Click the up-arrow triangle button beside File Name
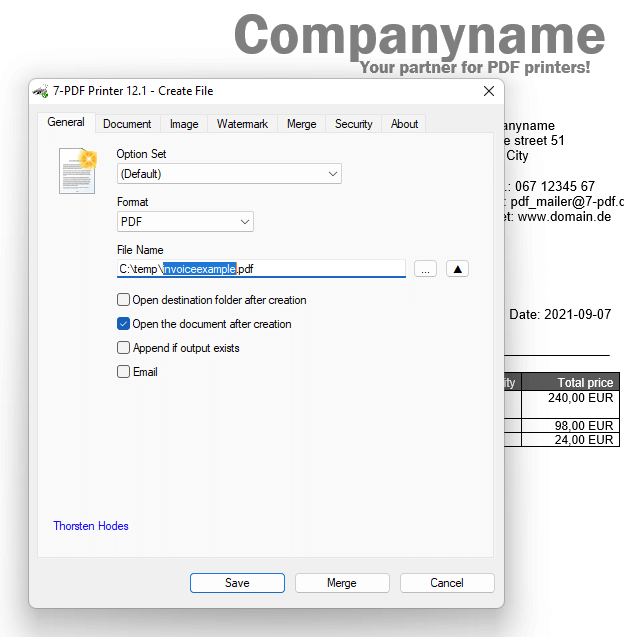The image size is (624, 637). pyautogui.click(x=457, y=269)
